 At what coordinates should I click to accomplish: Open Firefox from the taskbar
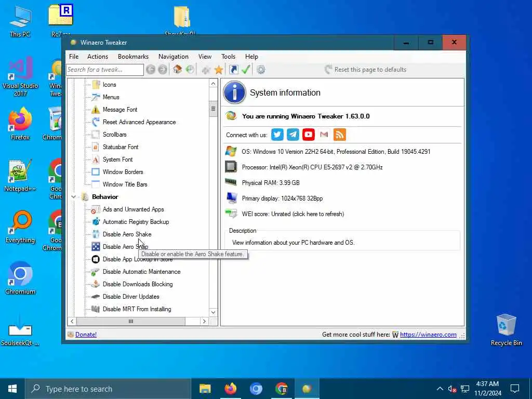point(230,389)
